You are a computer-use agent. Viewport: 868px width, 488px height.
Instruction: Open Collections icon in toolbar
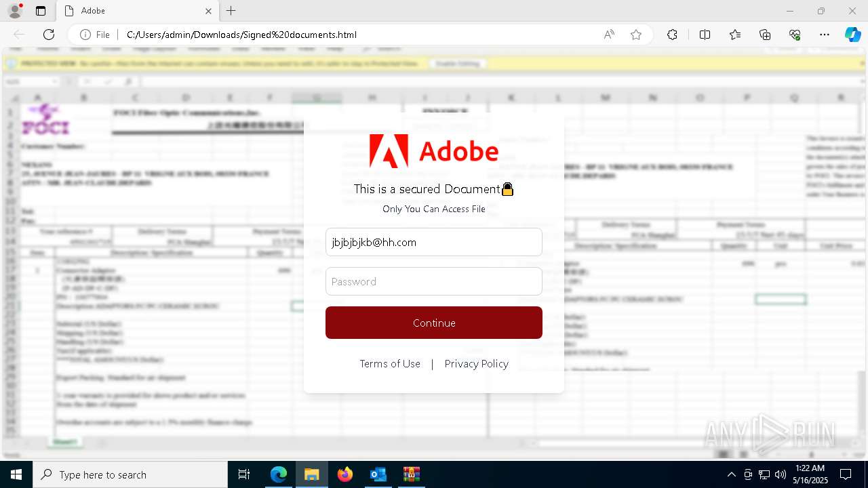click(765, 35)
